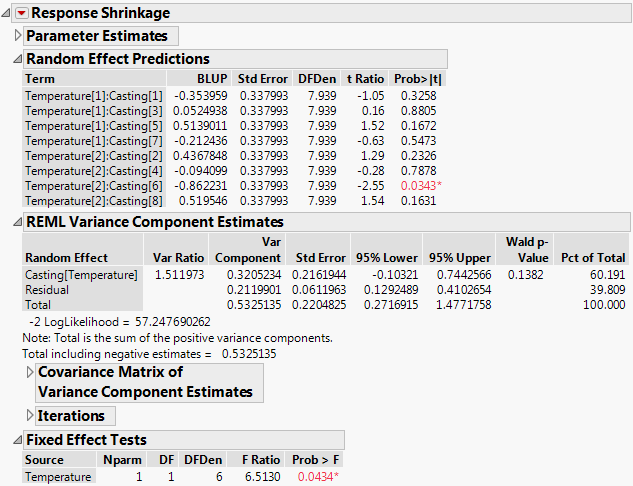
Task: Select the Casting[Temperature] random effect row
Action: click(80, 275)
